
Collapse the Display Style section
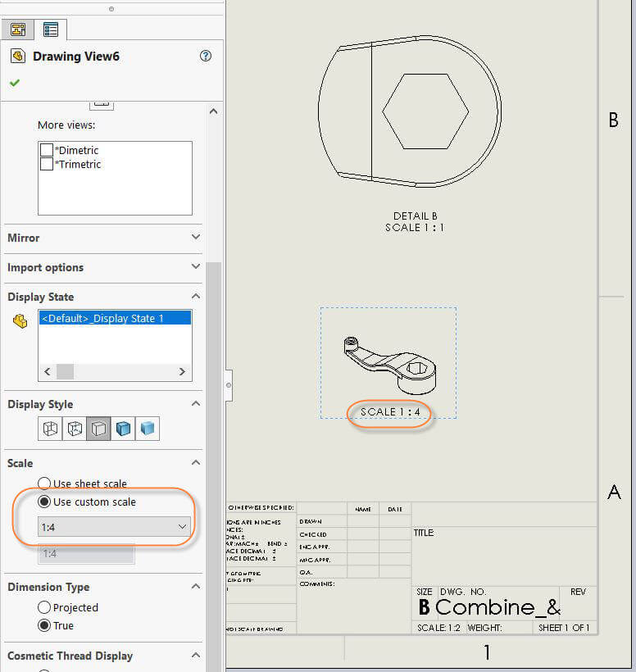point(195,404)
